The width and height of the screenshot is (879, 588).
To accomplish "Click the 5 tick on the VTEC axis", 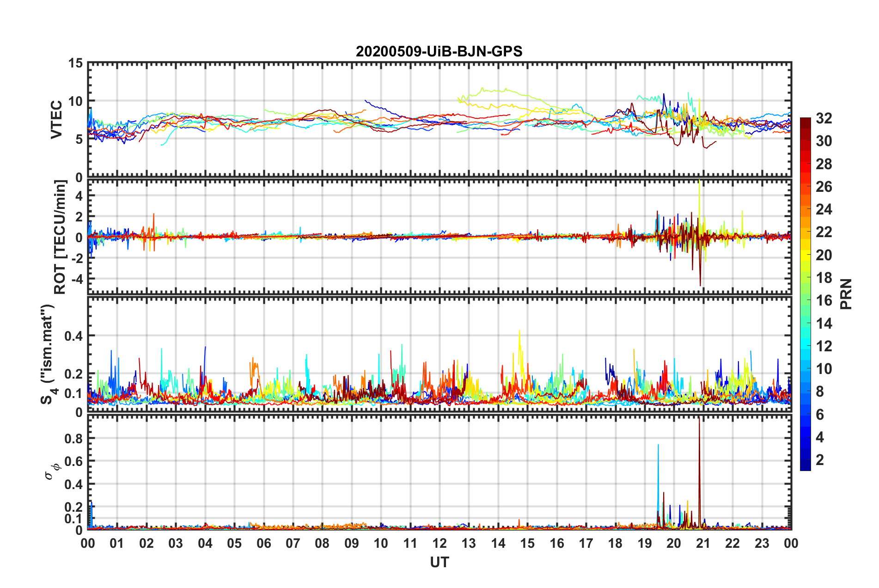I will tap(79, 139).
